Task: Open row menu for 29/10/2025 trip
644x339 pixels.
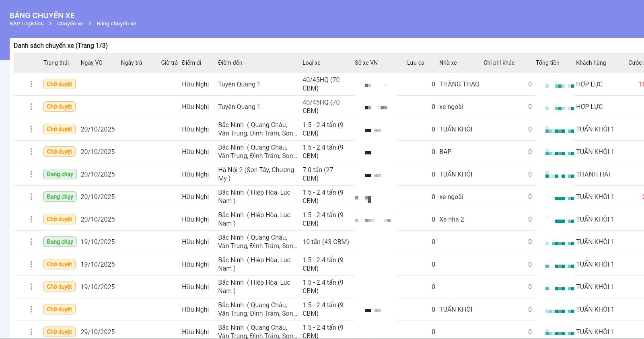Action: point(31,332)
